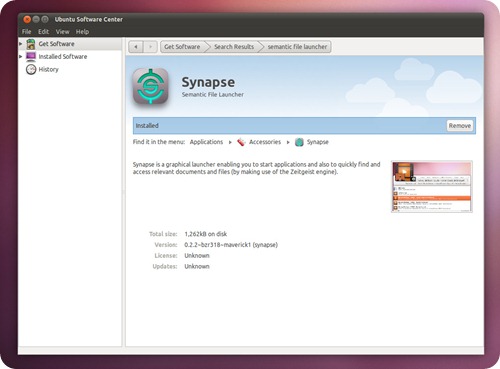Click the Installed Software monitor icon
This screenshot has height=369, width=500.
31,57
